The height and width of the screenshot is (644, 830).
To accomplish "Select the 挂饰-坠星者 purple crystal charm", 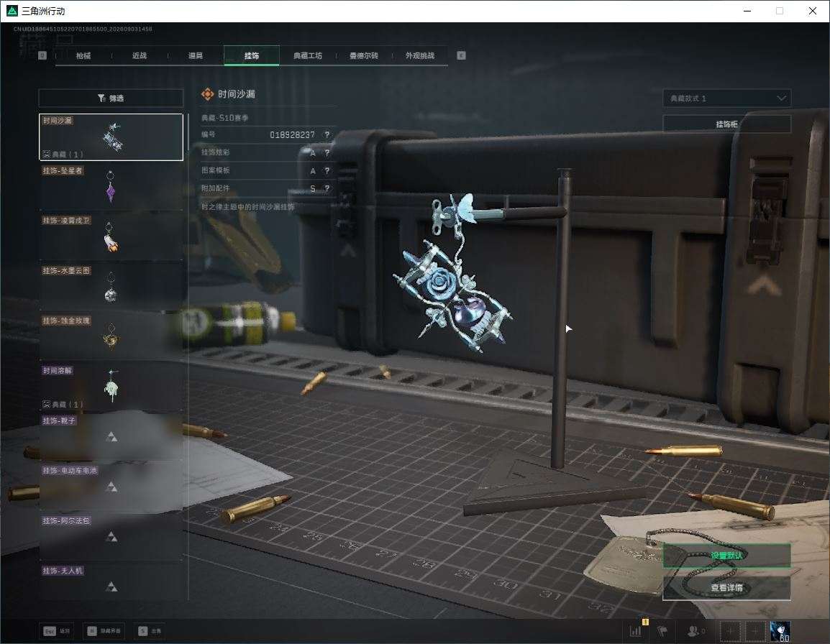I will coord(111,187).
